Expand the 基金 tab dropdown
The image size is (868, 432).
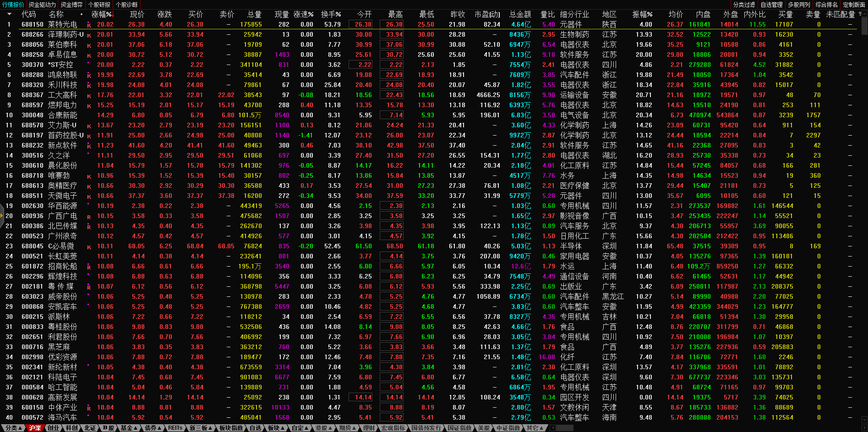tap(129, 428)
